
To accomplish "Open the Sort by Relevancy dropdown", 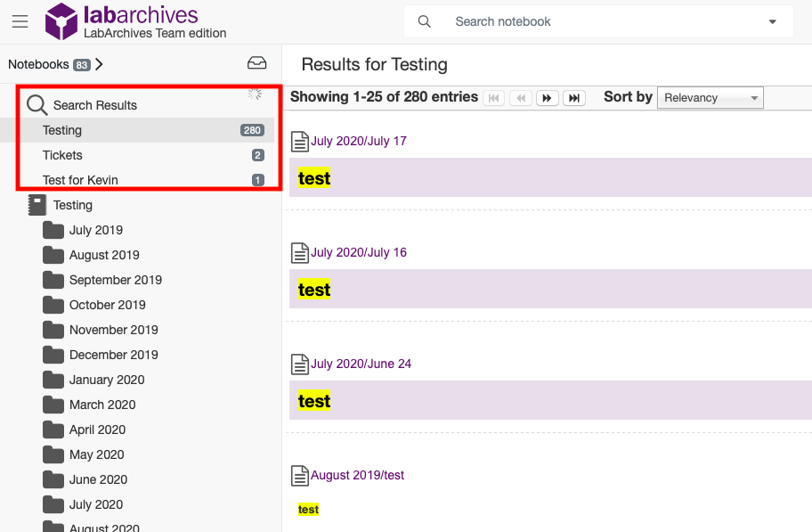I will (710, 97).
